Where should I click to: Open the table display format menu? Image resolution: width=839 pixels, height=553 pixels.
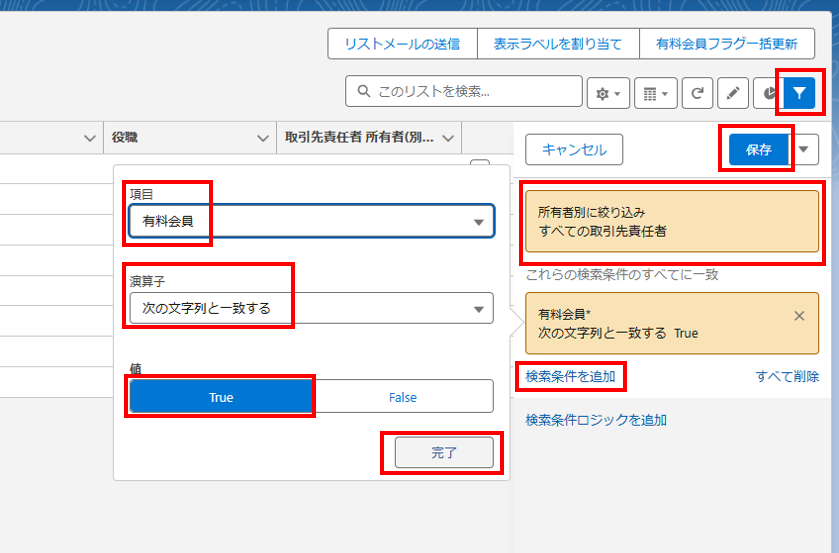click(x=655, y=93)
